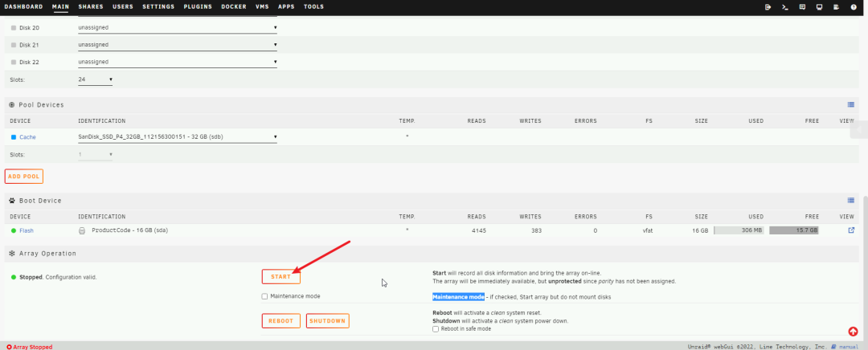The height and width of the screenshot is (350, 868).
Task: Click the Pool Devices list view icon
Action: [x=851, y=104]
